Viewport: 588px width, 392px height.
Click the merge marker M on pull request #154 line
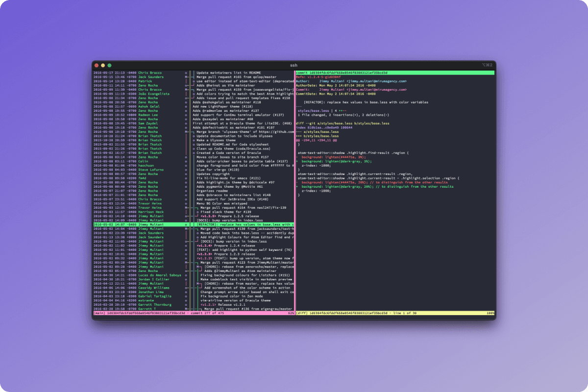[186, 207]
